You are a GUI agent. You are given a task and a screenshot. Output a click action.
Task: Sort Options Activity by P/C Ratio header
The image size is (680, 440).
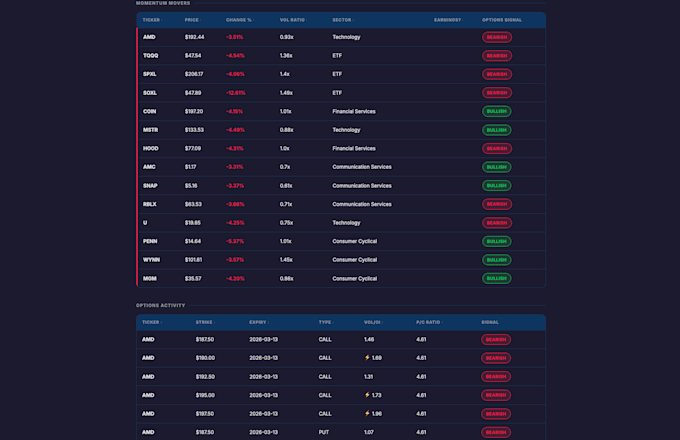click(x=428, y=322)
